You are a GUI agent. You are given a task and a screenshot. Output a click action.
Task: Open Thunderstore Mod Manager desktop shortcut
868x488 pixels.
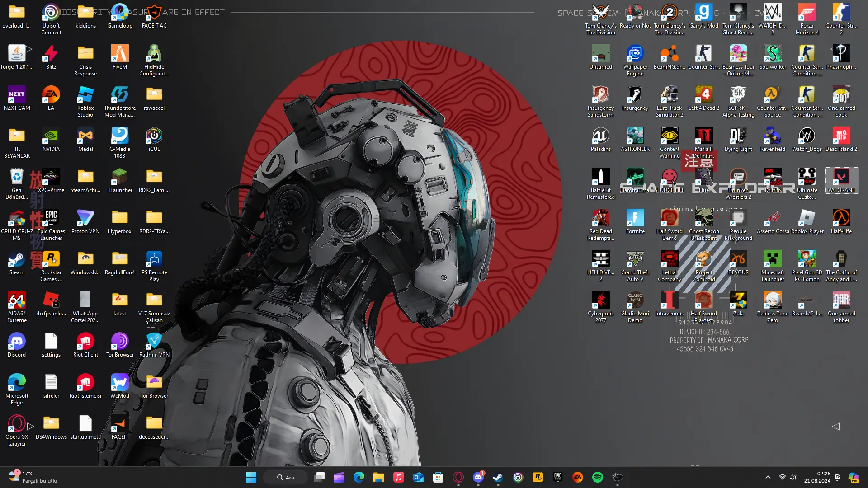[120, 101]
